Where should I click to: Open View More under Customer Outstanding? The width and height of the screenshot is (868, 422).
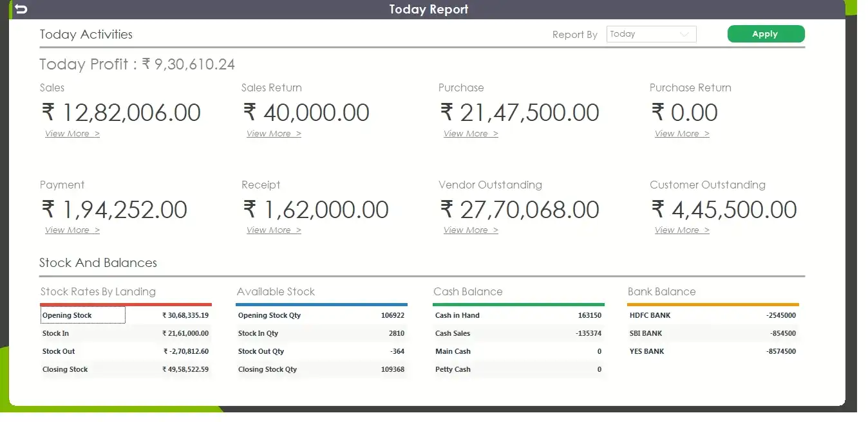click(682, 230)
